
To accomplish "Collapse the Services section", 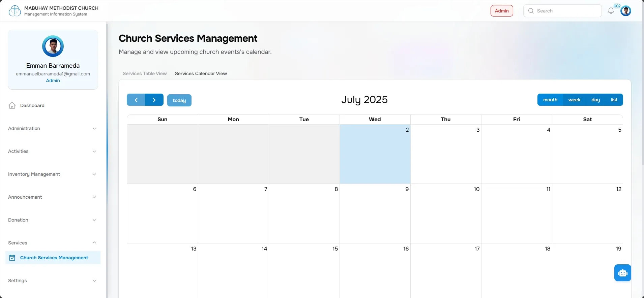I will [x=52, y=243].
